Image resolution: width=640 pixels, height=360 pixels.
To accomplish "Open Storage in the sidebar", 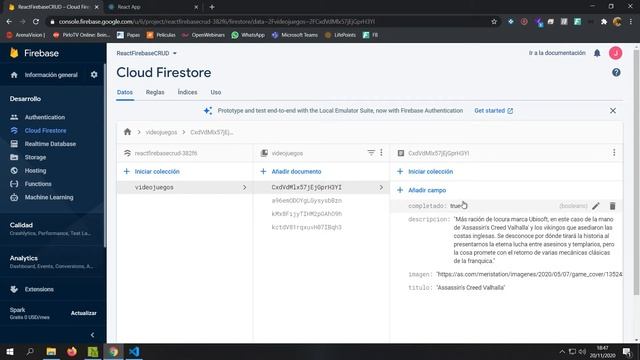I will [35, 157].
